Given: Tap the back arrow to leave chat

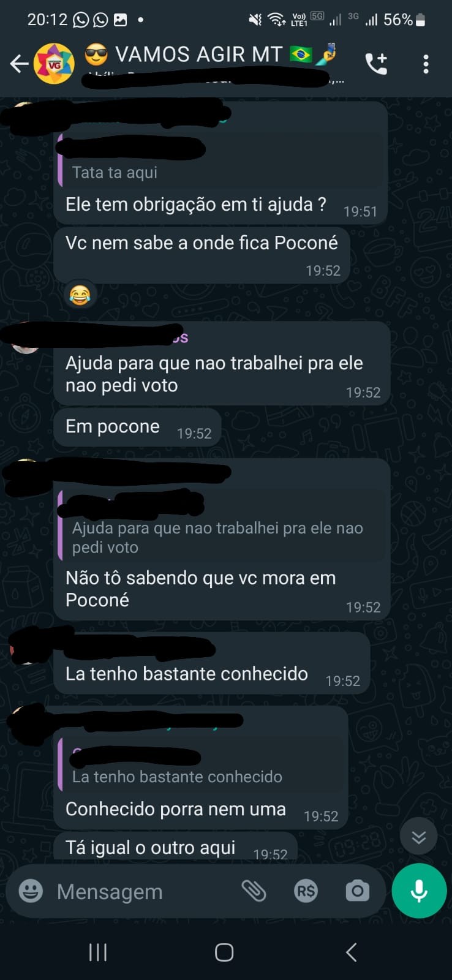Looking at the screenshot, I should click(x=19, y=64).
